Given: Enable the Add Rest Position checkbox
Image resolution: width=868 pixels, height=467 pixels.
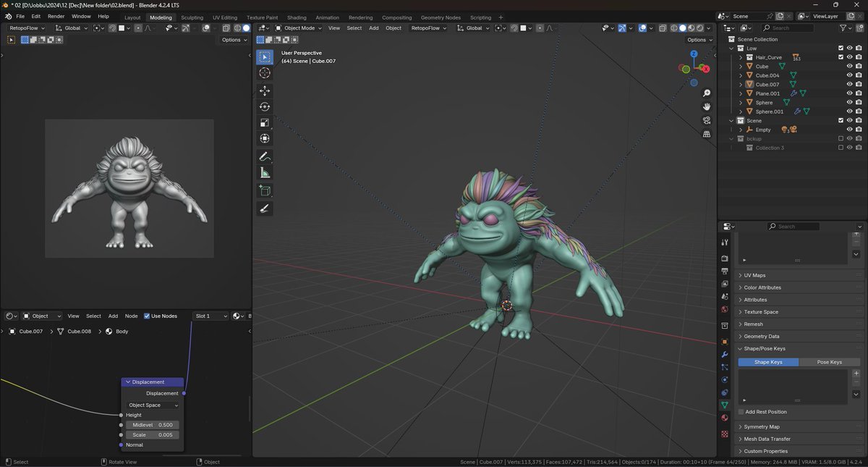Looking at the screenshot, I should point(741,412).
